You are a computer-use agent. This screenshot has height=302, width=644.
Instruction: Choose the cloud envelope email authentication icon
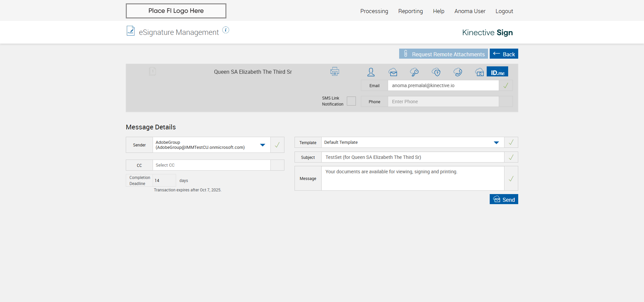click(x=393, y=72)
